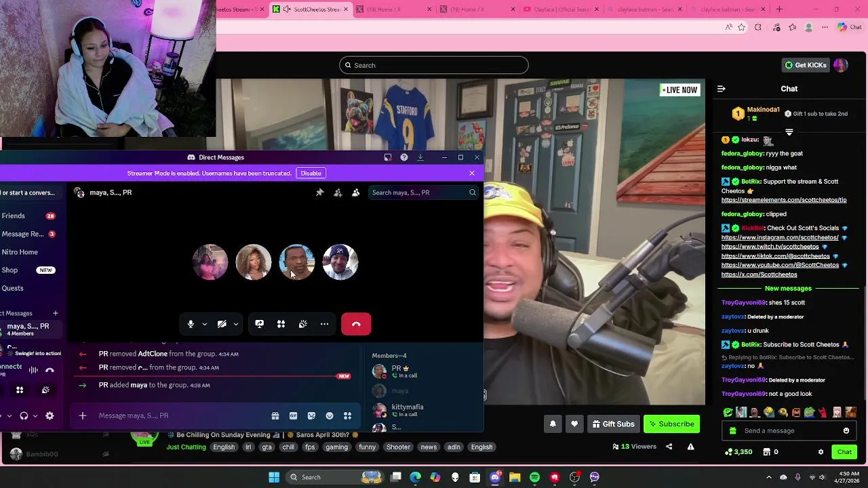Open attachment plus button in message box

pos(83,415)
